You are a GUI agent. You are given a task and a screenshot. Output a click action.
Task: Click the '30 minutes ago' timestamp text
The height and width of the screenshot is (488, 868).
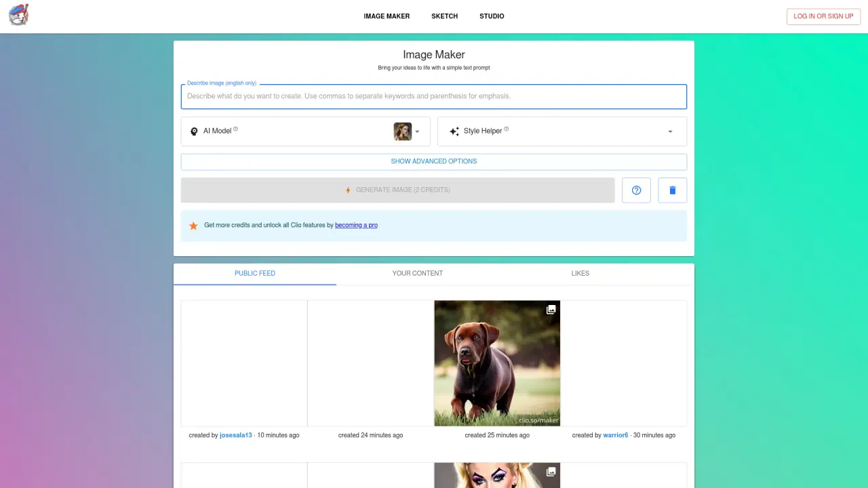click(654, 435)
